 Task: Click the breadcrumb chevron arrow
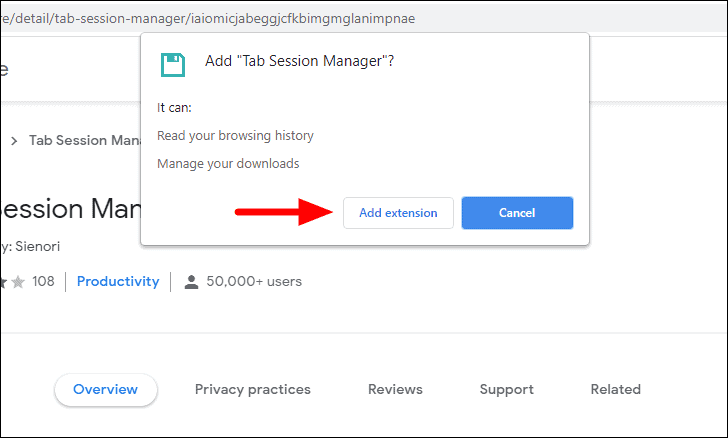tap(14, 141)
